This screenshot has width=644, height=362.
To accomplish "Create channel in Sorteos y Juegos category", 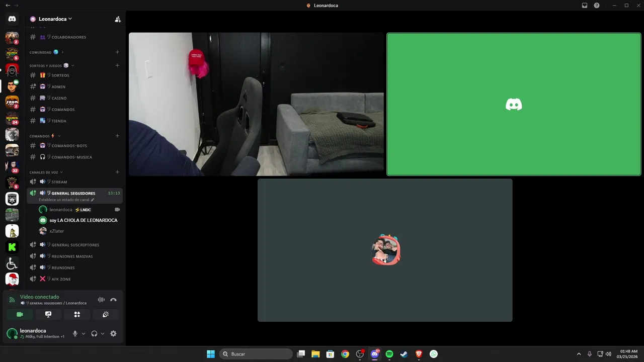I will pyautogui.click(x=117, y=65).
